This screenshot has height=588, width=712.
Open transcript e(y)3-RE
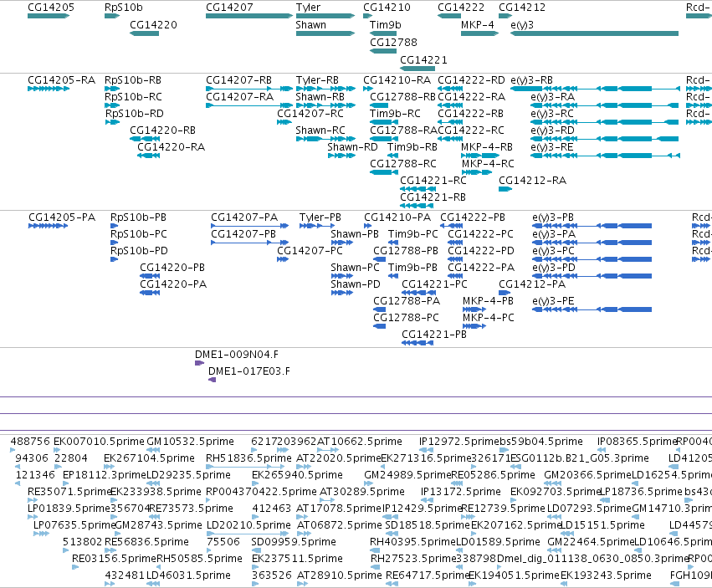(551, 147)
